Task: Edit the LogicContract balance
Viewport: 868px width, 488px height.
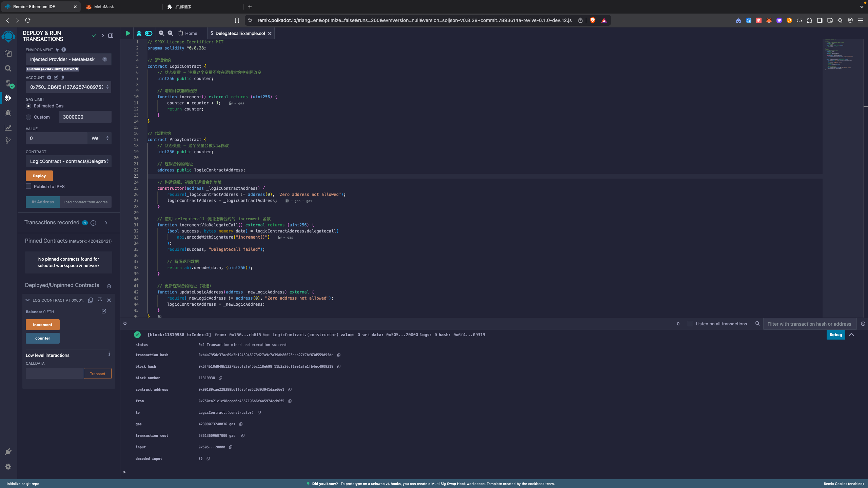Action: [104, 311]
